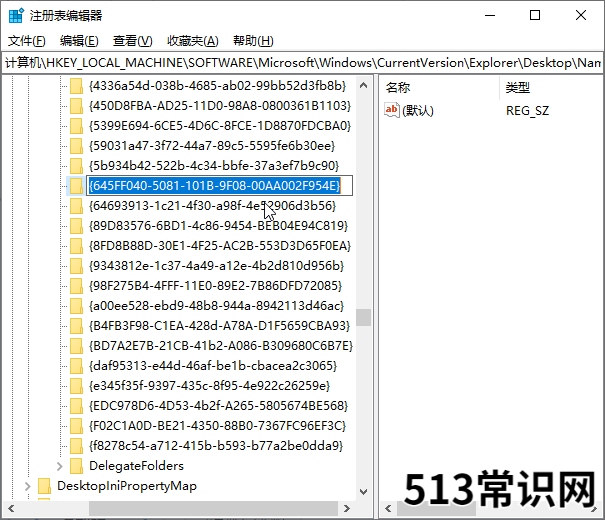The image size is (605, 520).
Task: Click folder icon of {EDC978D6-4D53-4b2f-A265-5805674BE568}
Action: [76, 406]
